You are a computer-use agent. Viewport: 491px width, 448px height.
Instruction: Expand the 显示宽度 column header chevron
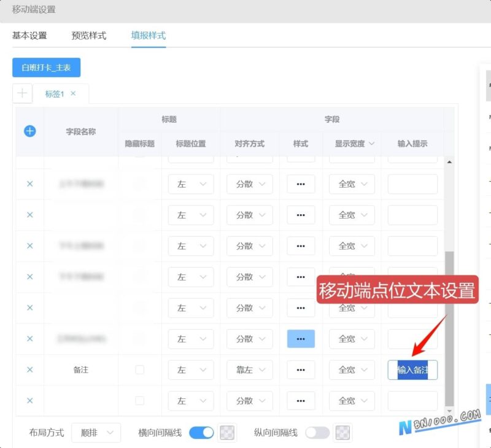[x=372, y=144]
